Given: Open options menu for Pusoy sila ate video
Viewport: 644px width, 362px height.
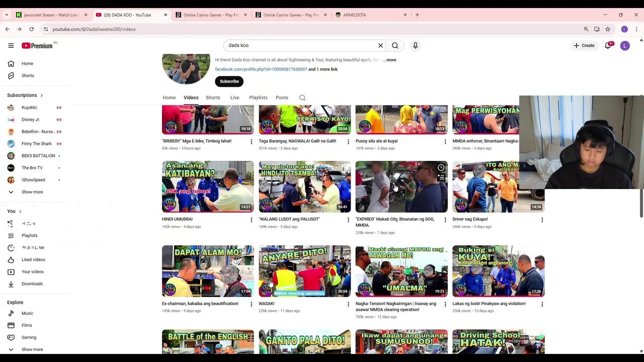Looking at the screenshot, I should pos(445,142).
